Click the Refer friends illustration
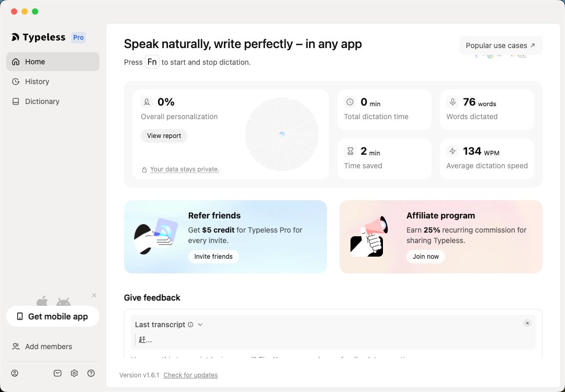This screenshot has width=565, height=392. [156, 236]
